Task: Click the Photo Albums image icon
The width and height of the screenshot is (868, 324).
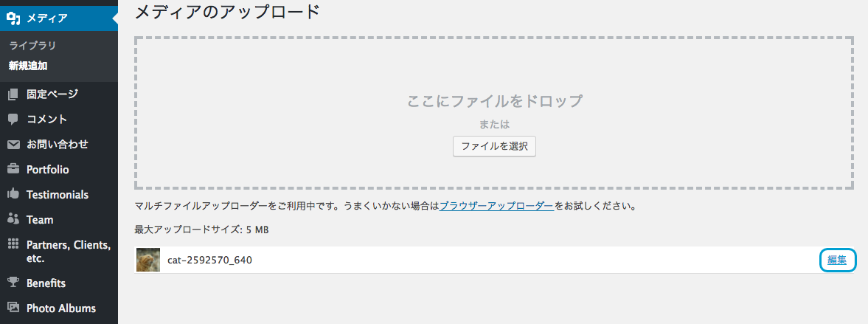Action: click(x=13, y=308)
